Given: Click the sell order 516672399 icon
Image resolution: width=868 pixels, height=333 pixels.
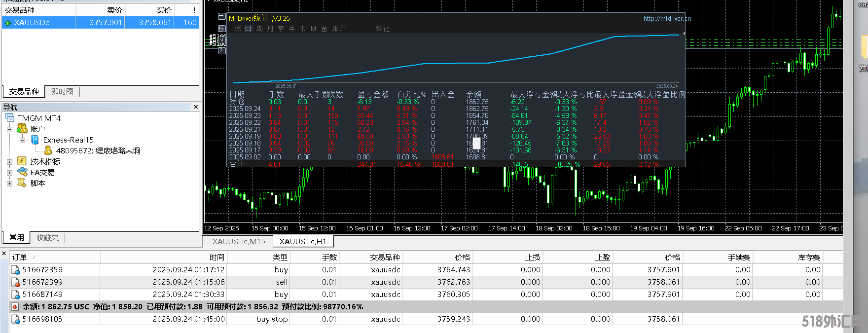Looking at the screenshot, I should pos(15,282).
